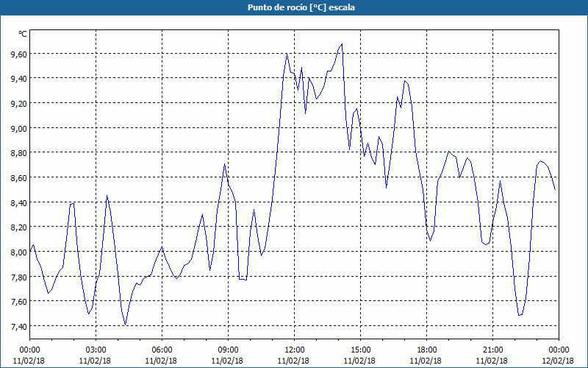Image resolution: width=588 pixels, height=368 pixels.
Task: Select the "12:00" time label
Action: point(295,350)
